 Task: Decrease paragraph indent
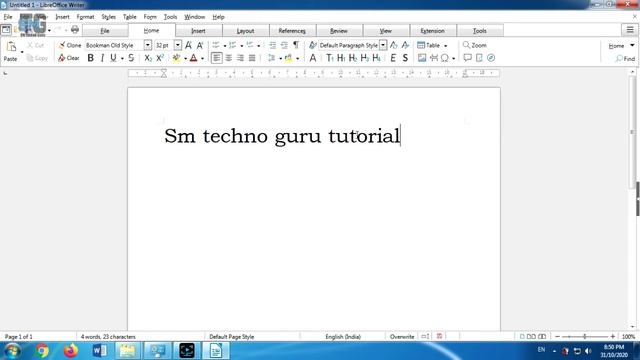click(284, 45)
